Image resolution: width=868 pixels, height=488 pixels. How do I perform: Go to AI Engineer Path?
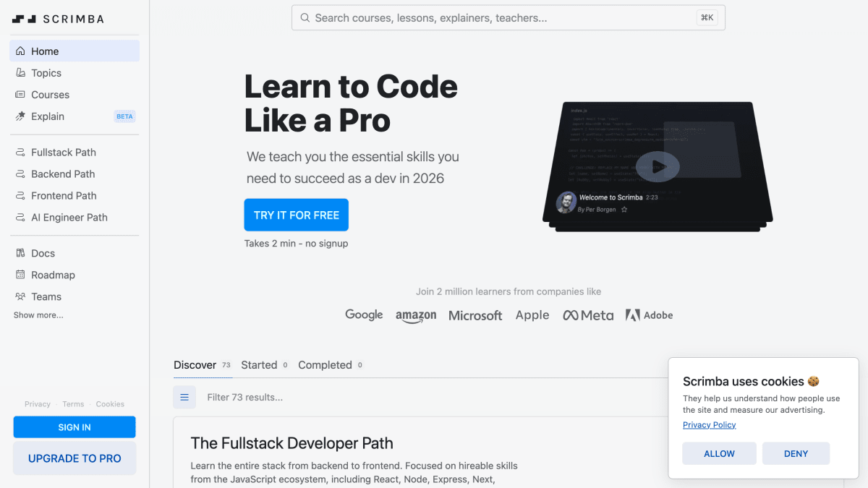point(75,218)
